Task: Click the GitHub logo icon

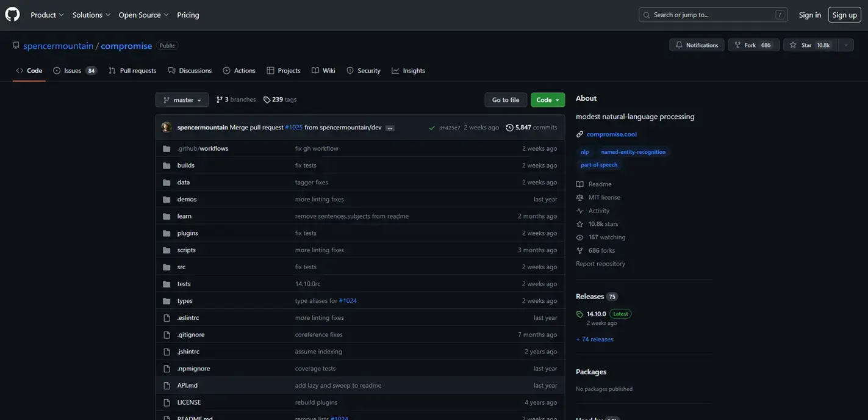Action: point(12,15)
